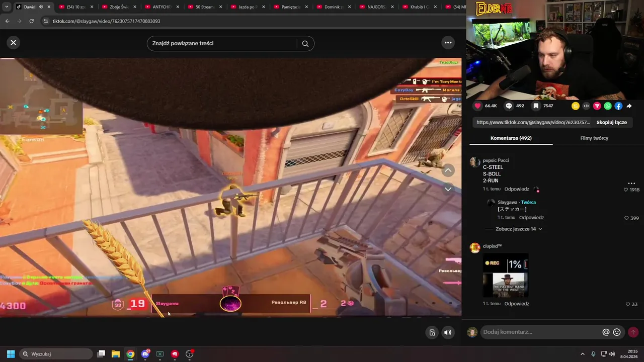
Task: Reply to Slaygawa's comment via Odpowiedz
Action: tap(531, 218)
